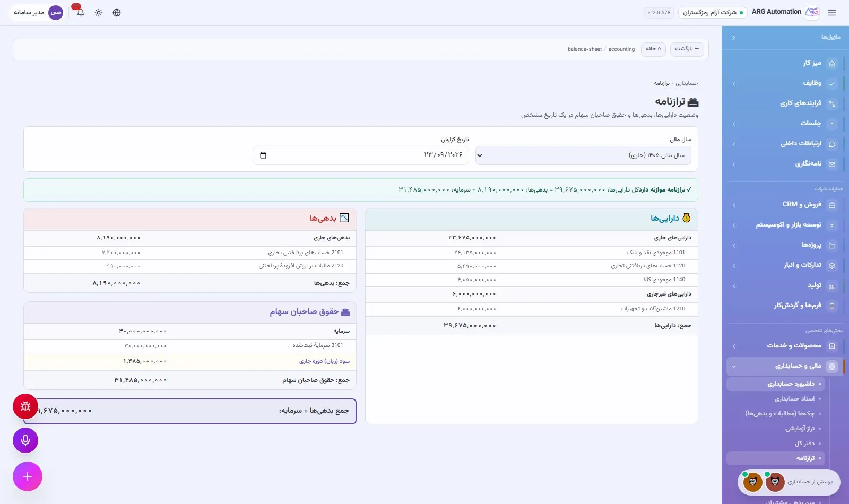The width and height of the screenshot is (849, 504).
Task: Click the شرکت آرام رمزگستران company badge
Action: click(x=713, y=13)
